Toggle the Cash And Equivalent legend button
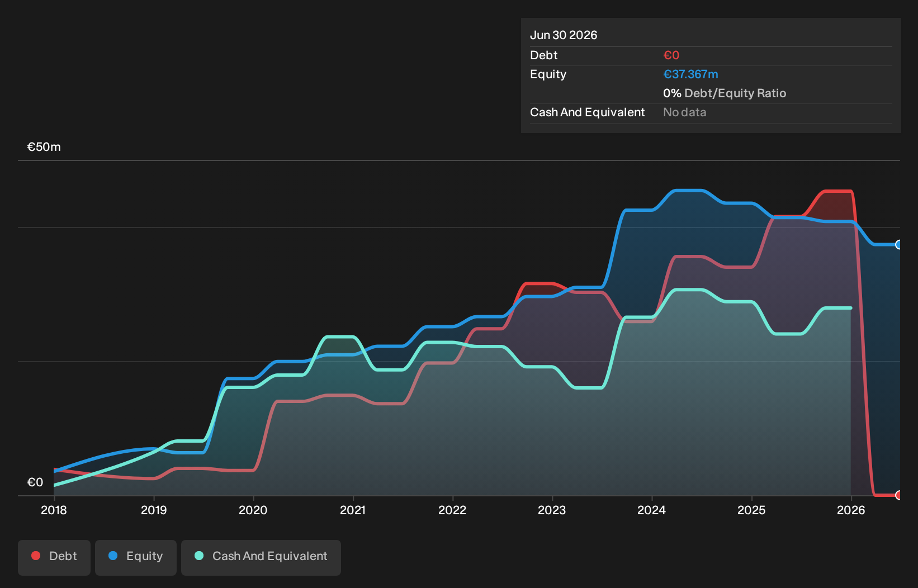Viewport: 918px width, 588px height. pyautogui.click(x=261, y=557)
